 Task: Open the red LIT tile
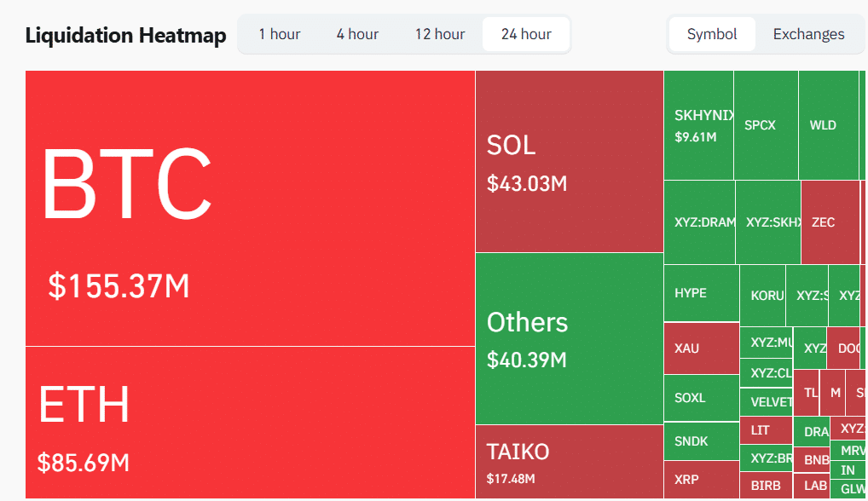767,430
